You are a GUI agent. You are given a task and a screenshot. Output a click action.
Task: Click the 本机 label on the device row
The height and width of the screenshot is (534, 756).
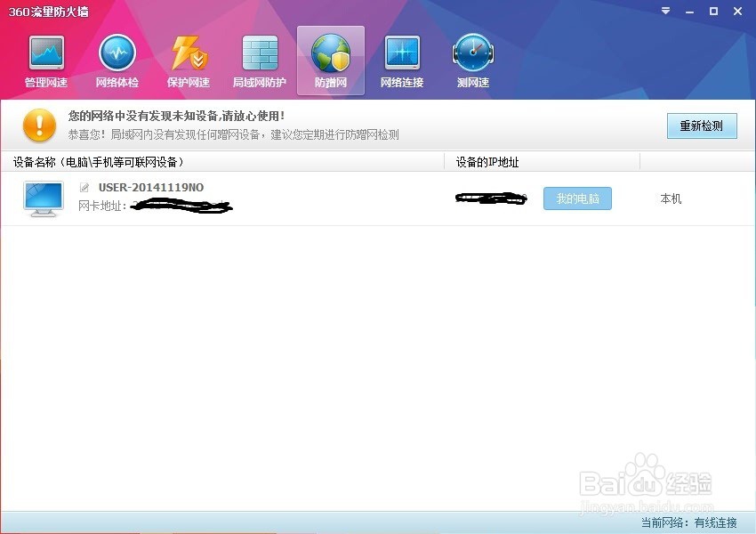pyautogui.click(x=670, y=198)
